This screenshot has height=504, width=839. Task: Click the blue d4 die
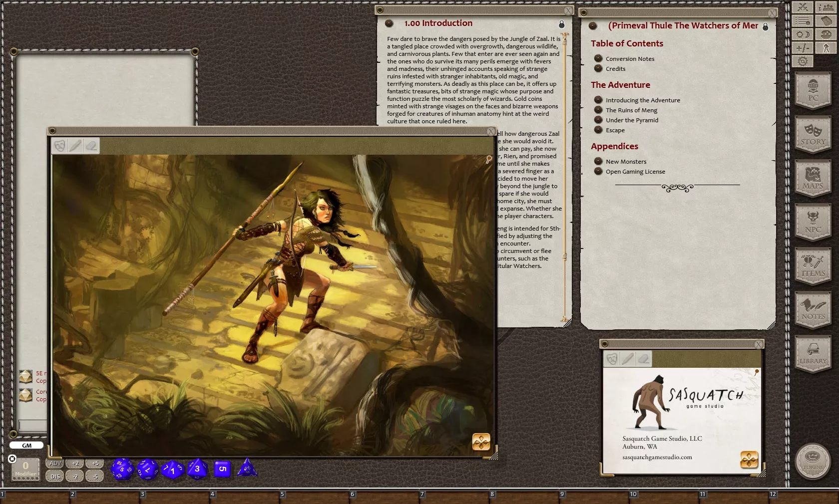point(247,468)
